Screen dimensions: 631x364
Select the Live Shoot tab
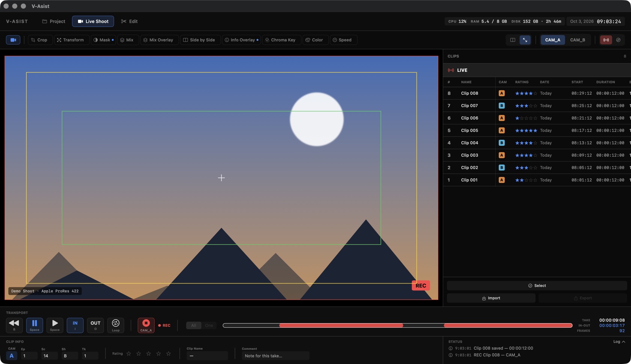(93, 21)
